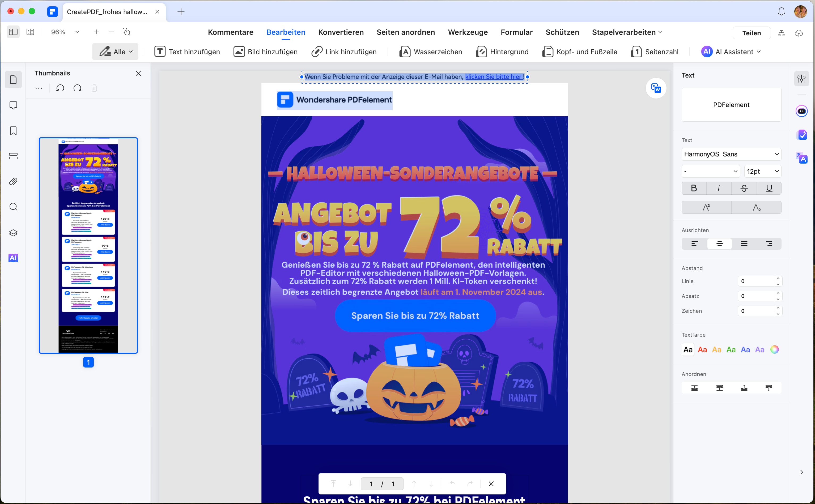
Task: Toggle Italic text formatting
Action: (719, 188)
